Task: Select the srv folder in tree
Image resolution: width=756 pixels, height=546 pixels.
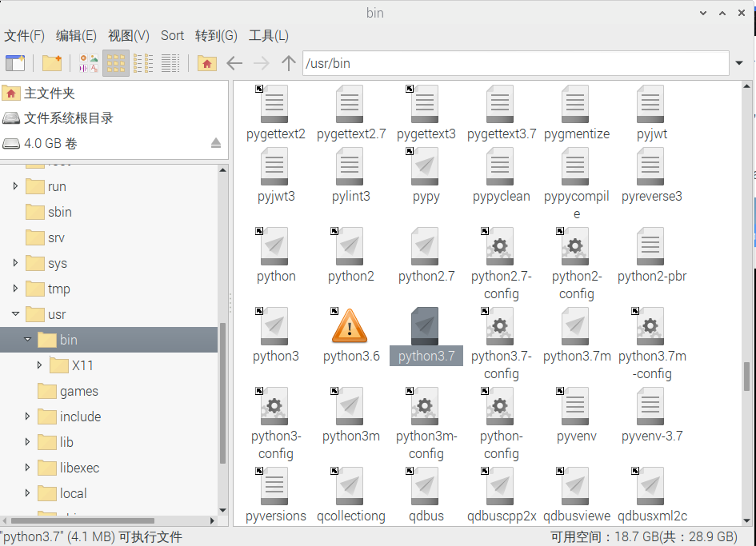Action: click(45, 237)
